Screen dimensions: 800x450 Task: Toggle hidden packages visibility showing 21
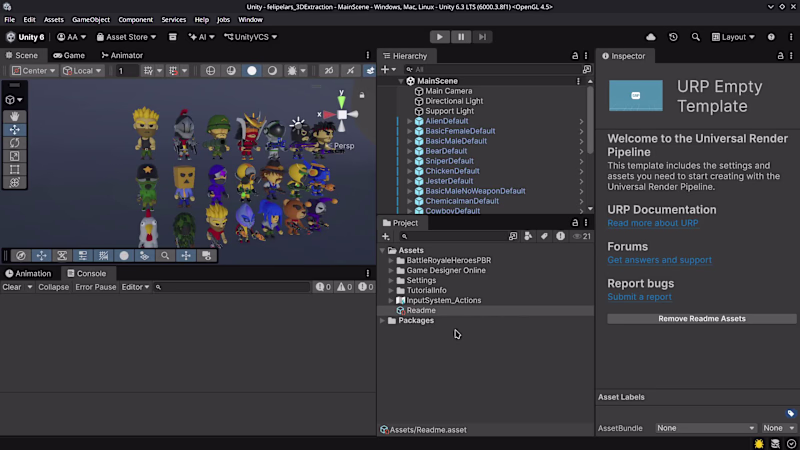coord(582,236)
